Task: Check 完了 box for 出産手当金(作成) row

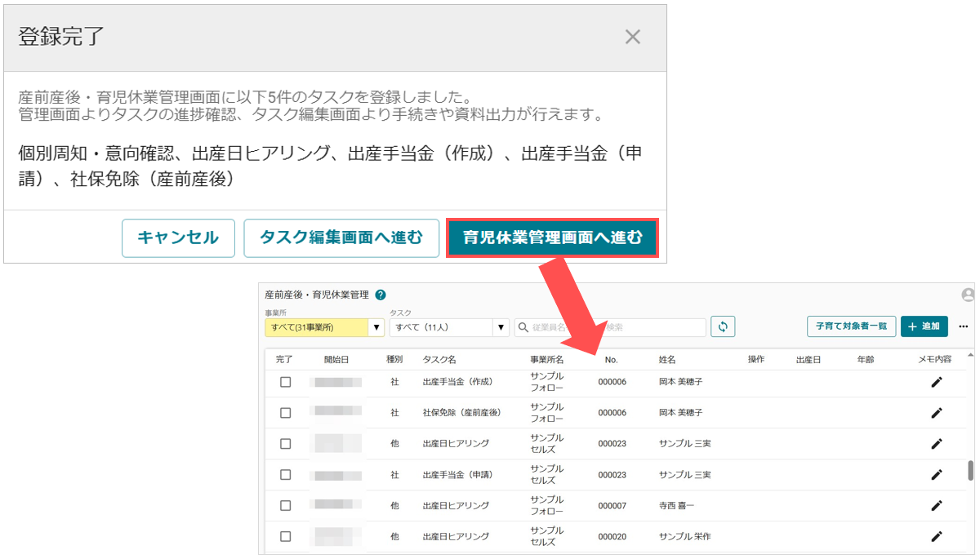Action: pyautogui.click(x=285, y=382)
